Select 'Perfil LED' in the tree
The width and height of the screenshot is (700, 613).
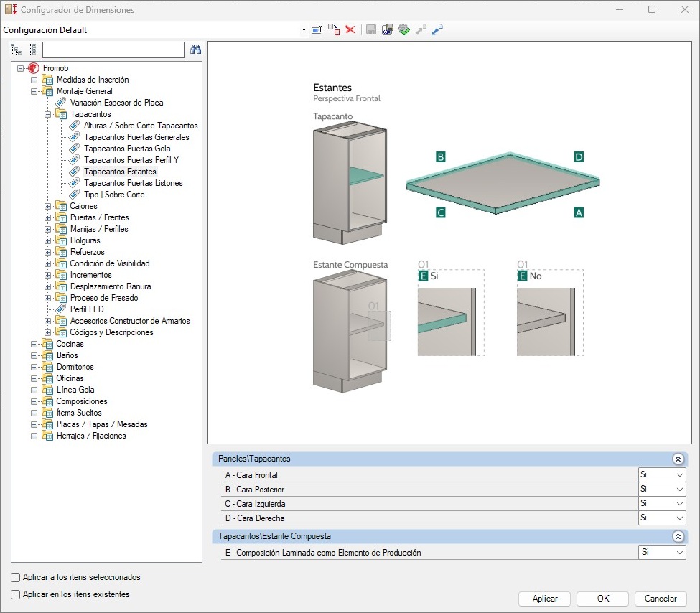[87, 309]
